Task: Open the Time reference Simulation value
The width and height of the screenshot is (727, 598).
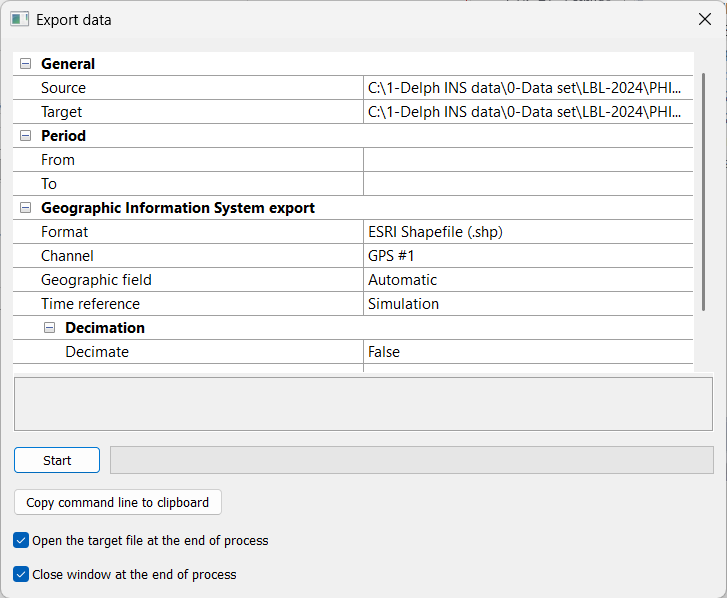Action: click(x=528, y=304)
